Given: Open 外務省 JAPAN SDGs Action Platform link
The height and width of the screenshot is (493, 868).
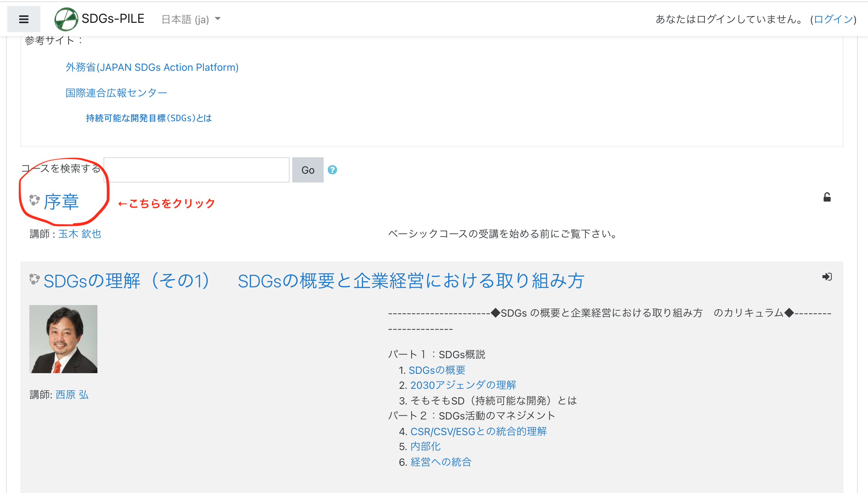Looking at the screenshot, I should (x=152, y=67).
